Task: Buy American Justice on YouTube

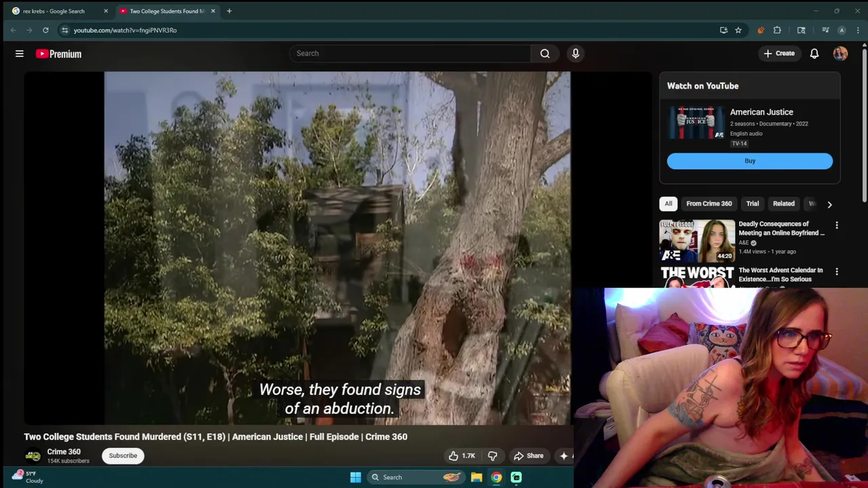Action: click(749, 161)
